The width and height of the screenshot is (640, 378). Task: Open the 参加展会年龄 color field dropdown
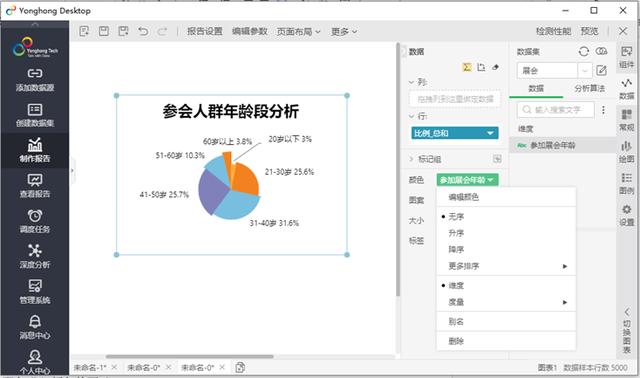(491, 180)
